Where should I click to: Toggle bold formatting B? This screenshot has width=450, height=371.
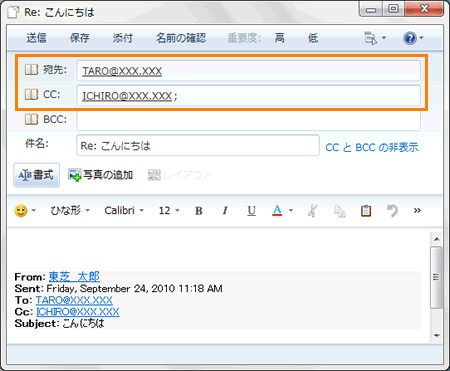click(199, 211)
